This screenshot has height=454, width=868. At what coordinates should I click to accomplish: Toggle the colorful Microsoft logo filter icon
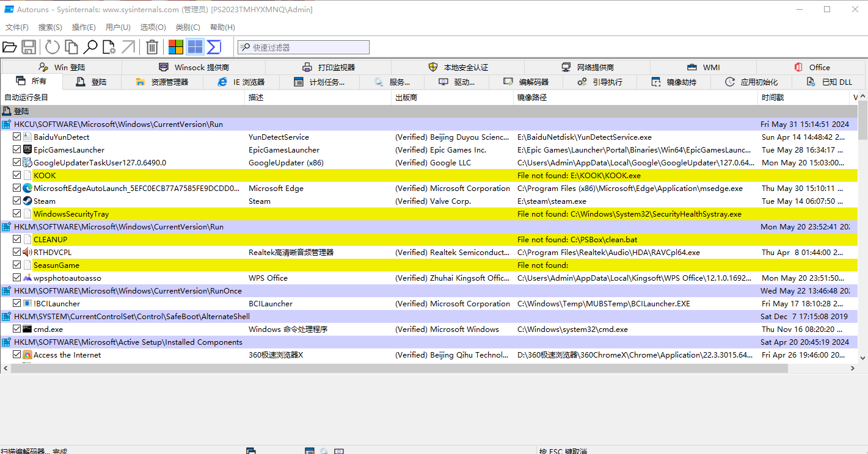[x=176, y=47]
